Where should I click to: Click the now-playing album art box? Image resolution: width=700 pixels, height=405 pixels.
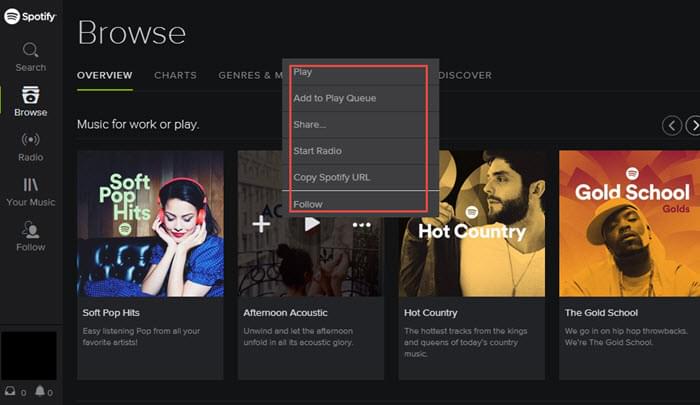[x=29, y=355]
